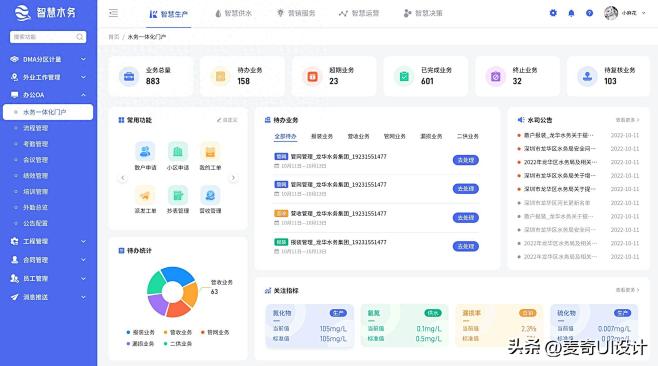Screen dimensions: 658x366
Task: Click 查看更多 in 关注指标 panel
Action: (x=627, y=290)
